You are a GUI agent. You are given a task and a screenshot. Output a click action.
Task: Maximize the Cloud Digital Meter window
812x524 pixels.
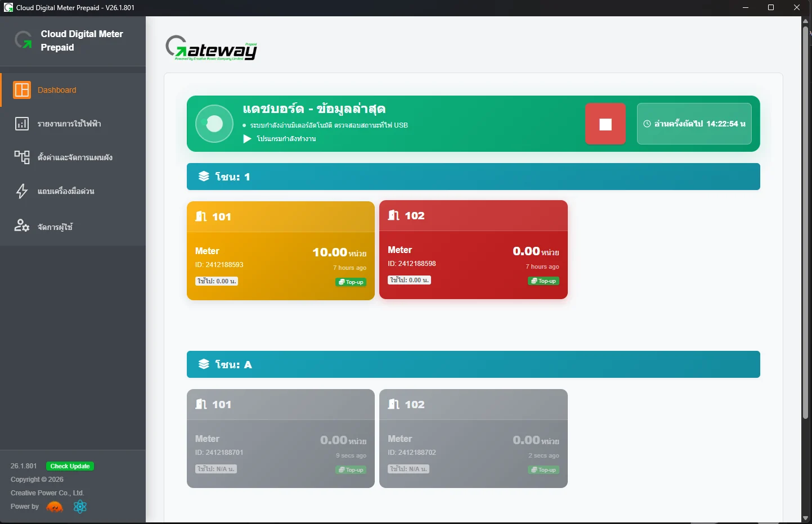(x=771, y=8)
